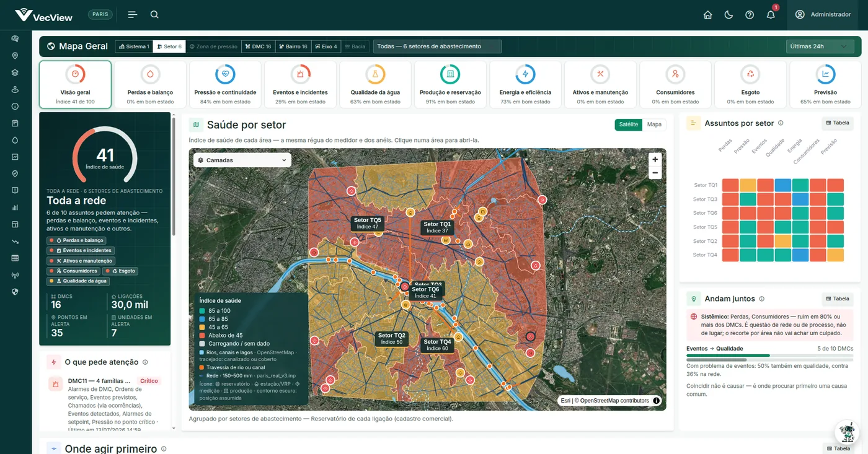Click the water drop sidebar icon
The image size is (868, 454).
(x=15, y=140)
